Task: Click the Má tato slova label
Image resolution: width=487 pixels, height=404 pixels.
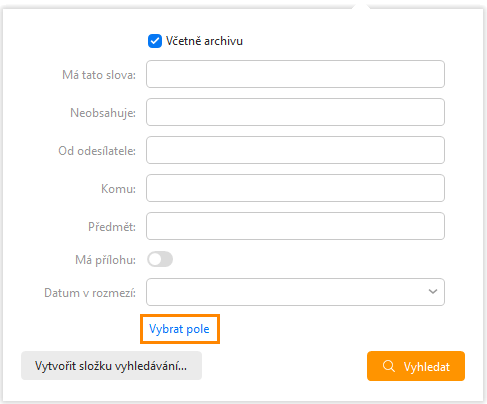Action: [x=99, y=75]
